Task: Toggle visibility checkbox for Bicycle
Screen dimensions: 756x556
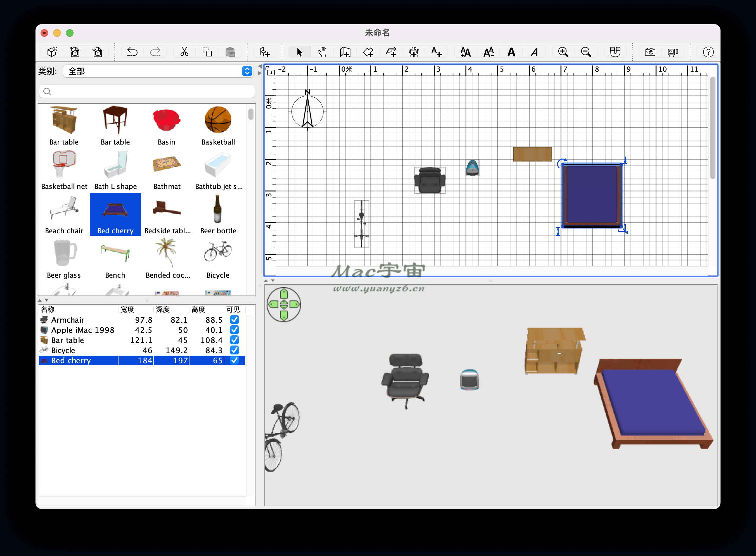Action: click(234, 350)
